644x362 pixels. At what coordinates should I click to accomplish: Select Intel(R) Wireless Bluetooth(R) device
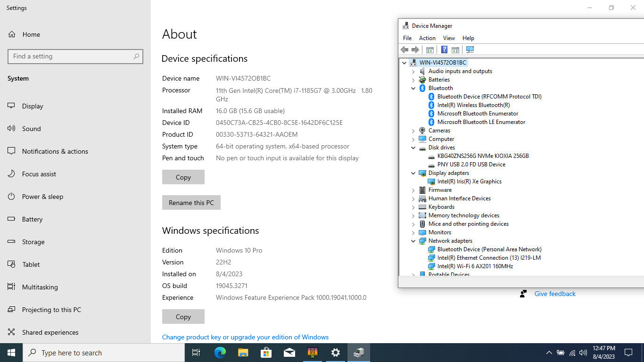tap(473, 105)
